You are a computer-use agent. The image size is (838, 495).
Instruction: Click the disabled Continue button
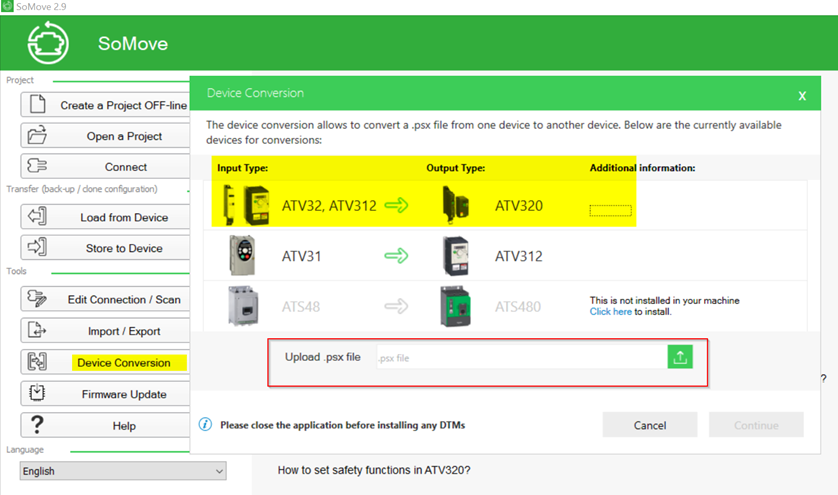(x=756, y=425)
